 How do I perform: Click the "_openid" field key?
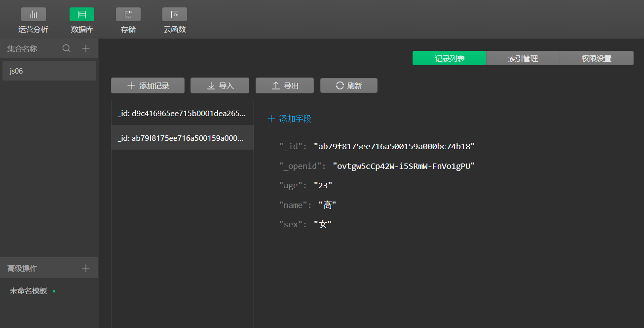click(x=300, y=166)
